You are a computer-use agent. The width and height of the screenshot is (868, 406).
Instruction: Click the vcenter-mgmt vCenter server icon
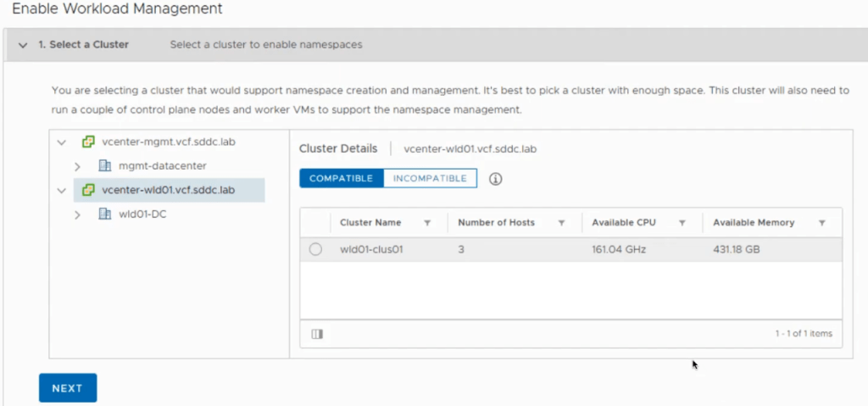point(87,142)
